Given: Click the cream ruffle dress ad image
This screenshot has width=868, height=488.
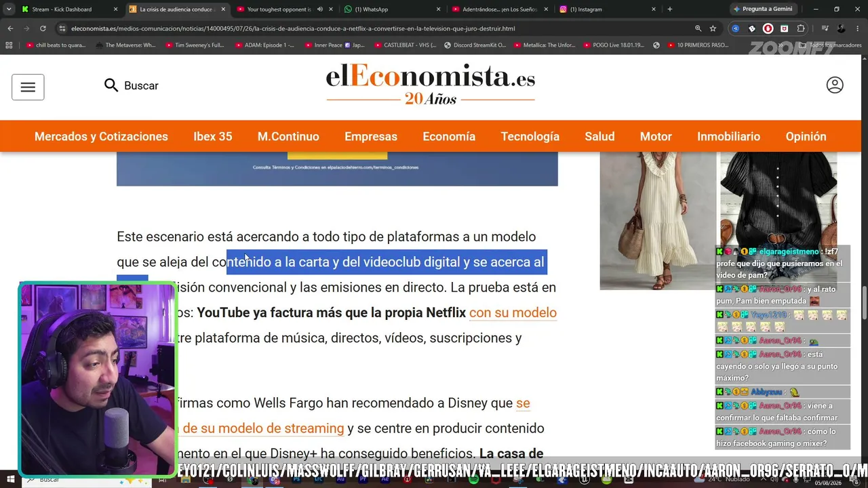Looking at the screenshot, I should click(658, 220).
